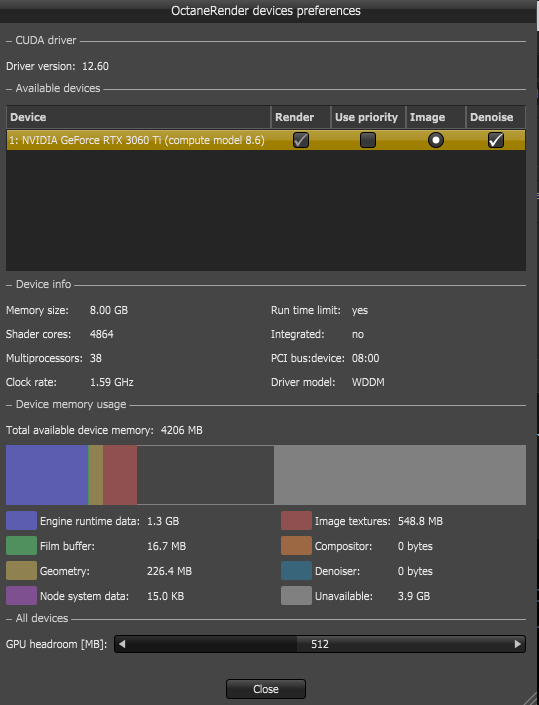The height and width of the screenshot is (705, 539).
Task: Click the Run time limit value yes
Action: 360,310
